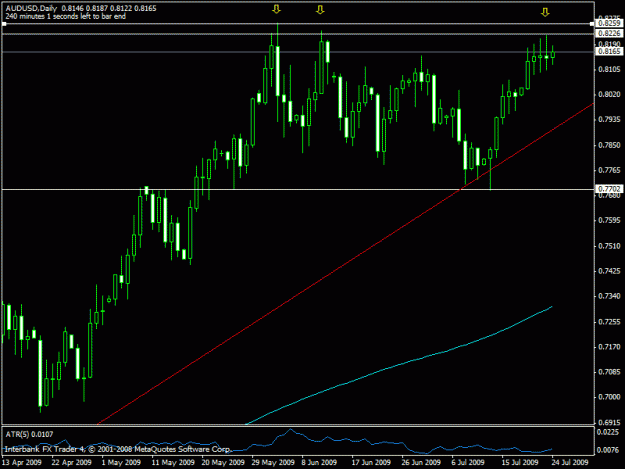Click the 0.8105 price axis value
Viewport: 625px width, 469px height.
click(609, 69)
